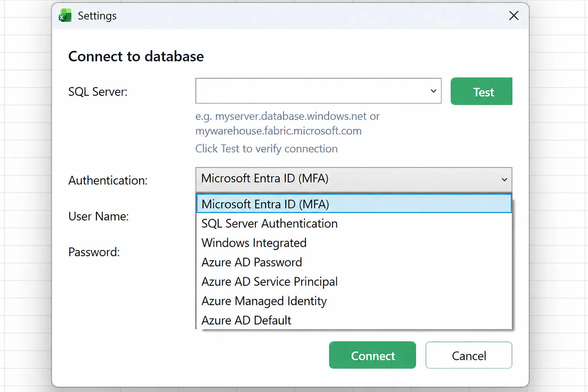Click the 'Password:' label
The image size is (588, 392).
(x=94, y=252)
